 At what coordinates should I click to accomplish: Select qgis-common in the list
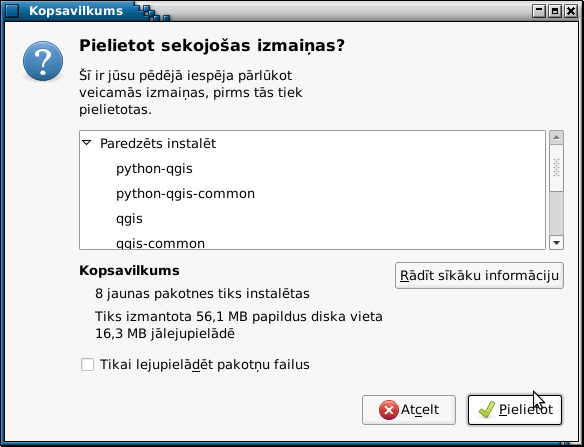coord(161,243)
